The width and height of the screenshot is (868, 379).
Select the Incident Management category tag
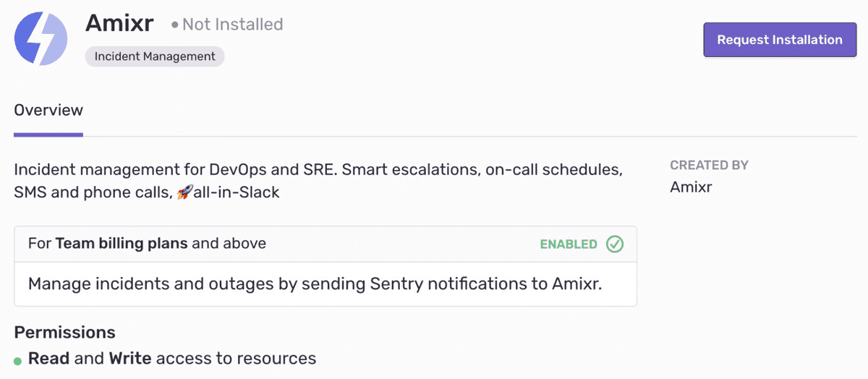point(155,56)
